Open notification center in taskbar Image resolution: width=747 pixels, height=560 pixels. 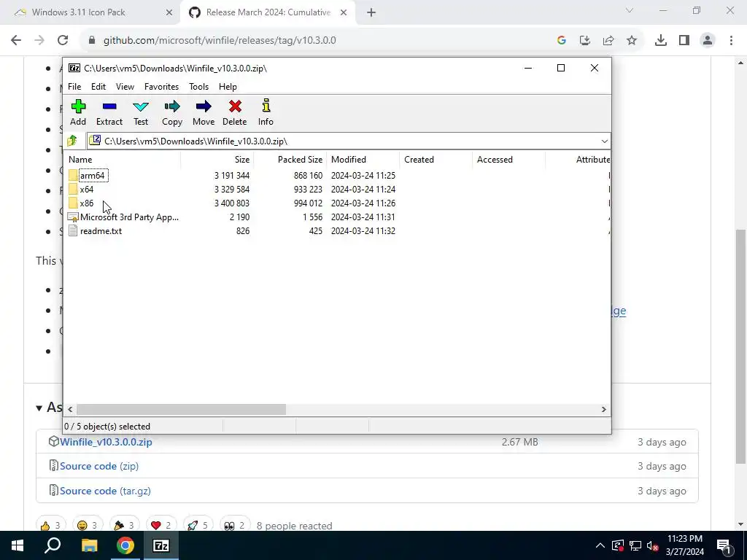(x=724, y=546)
